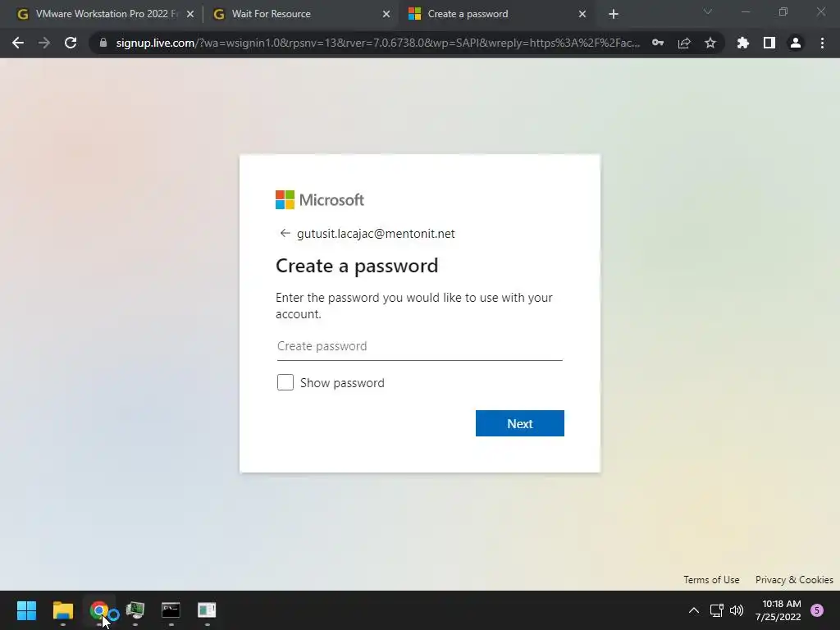Image resolution: width=840 pixels, height=630 pixels.
Task: Reload the signup page
Action: click(71, 43)
